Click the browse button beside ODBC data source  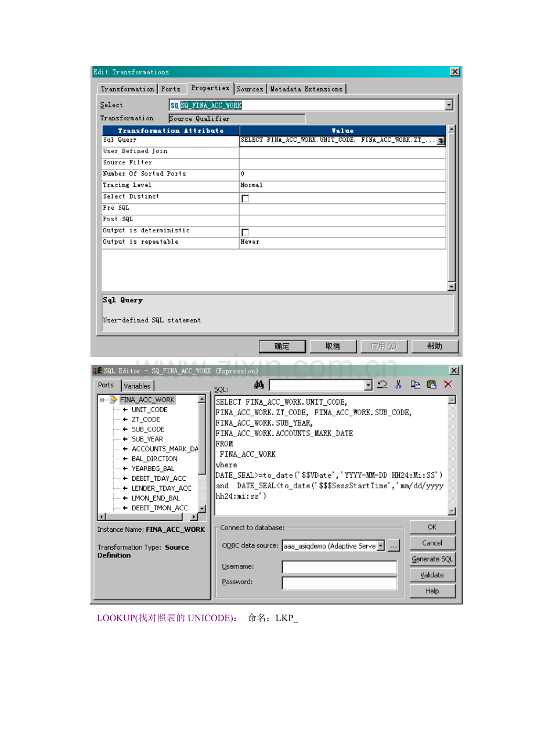coord(394,546)
